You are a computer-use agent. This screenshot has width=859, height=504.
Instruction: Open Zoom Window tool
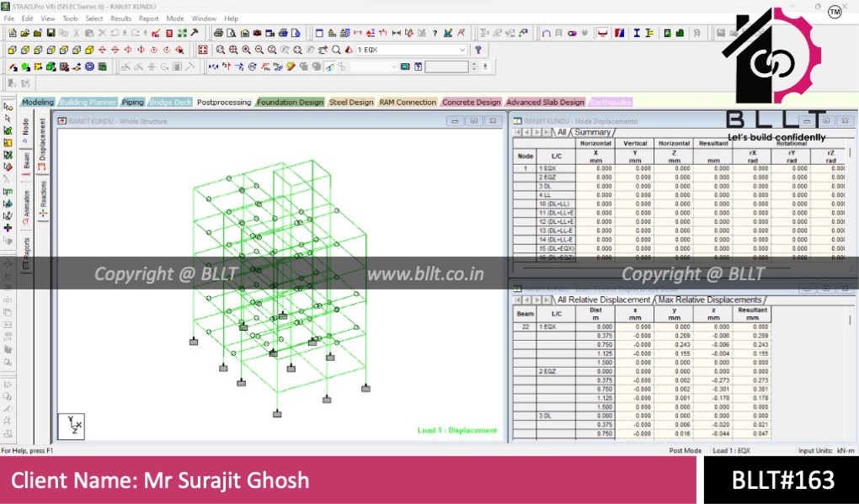coord(221,50)
